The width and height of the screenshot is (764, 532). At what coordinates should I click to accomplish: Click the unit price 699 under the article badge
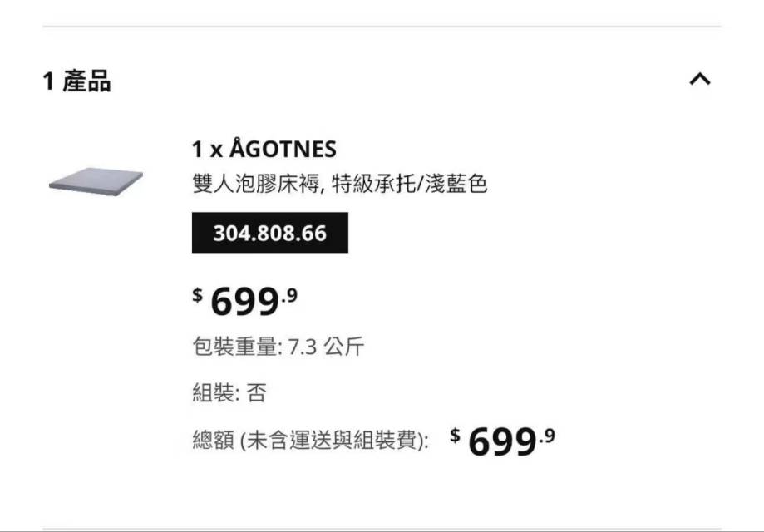(244, 303)
